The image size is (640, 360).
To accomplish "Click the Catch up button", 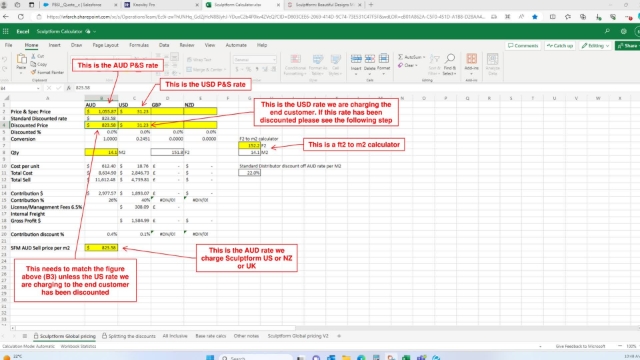I will 560,46.
